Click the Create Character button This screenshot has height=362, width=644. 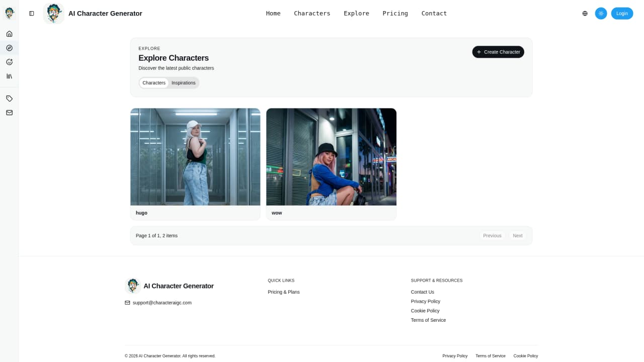coord(498,52)
